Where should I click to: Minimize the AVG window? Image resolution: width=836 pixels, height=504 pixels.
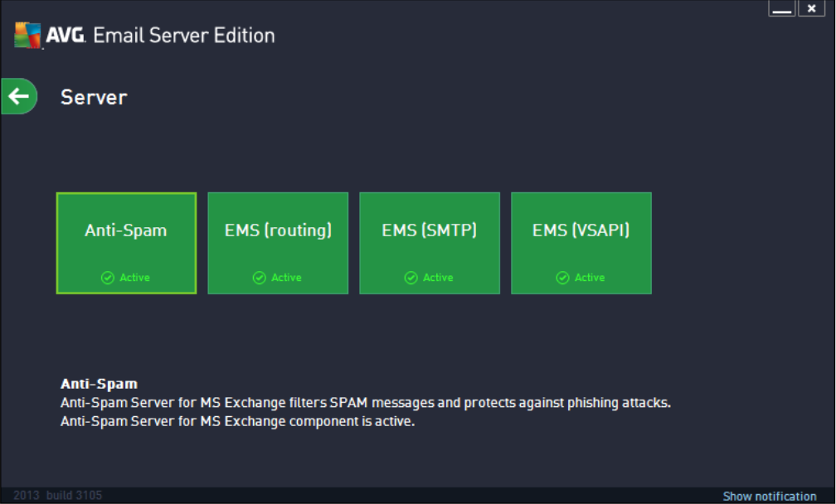click(x=781, y=8)
